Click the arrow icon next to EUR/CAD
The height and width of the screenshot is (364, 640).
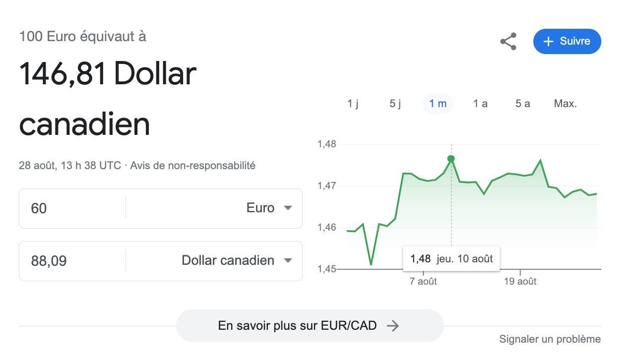[x=392, y=326]
